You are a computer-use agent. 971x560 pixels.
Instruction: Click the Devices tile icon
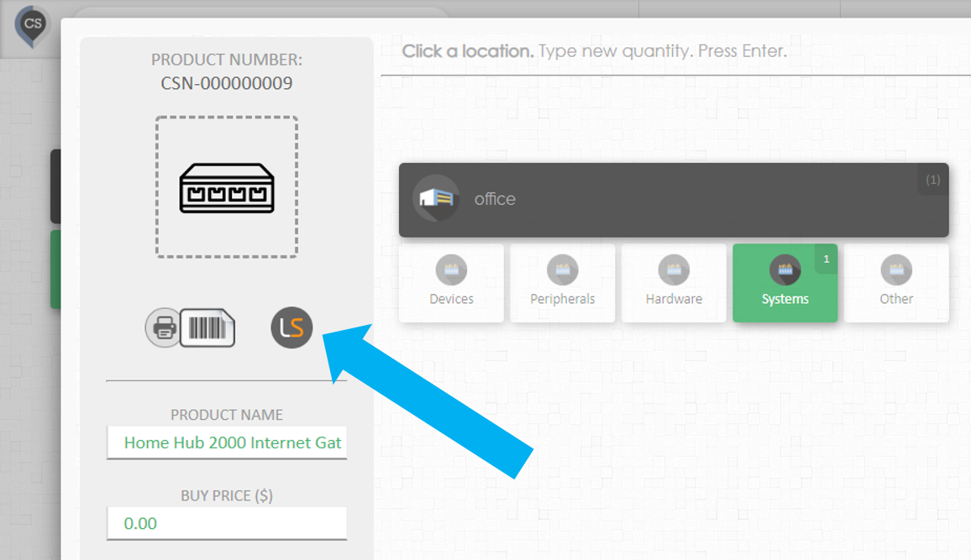(451, 270)
